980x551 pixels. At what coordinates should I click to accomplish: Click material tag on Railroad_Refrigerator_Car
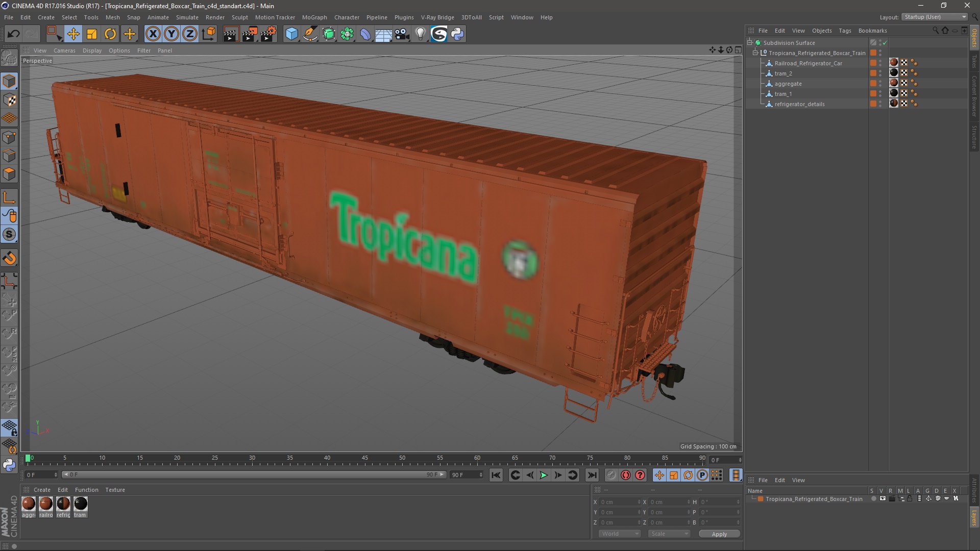click(894, 63)
